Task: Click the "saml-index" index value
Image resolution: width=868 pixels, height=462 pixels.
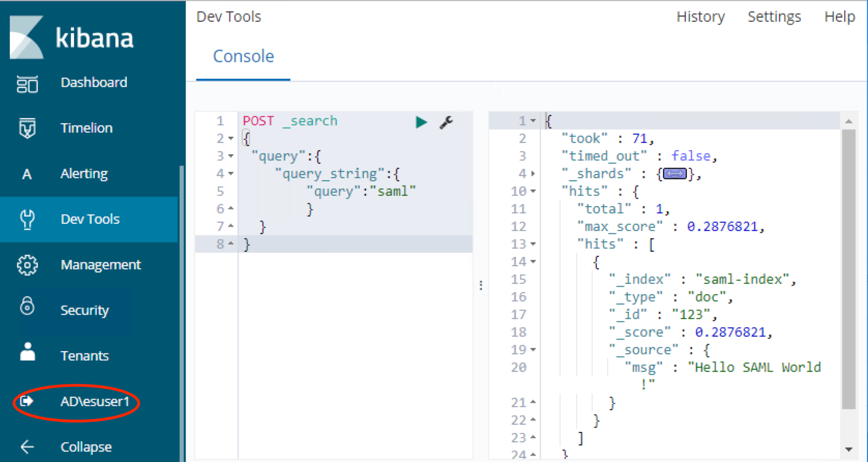Action: 742,280
